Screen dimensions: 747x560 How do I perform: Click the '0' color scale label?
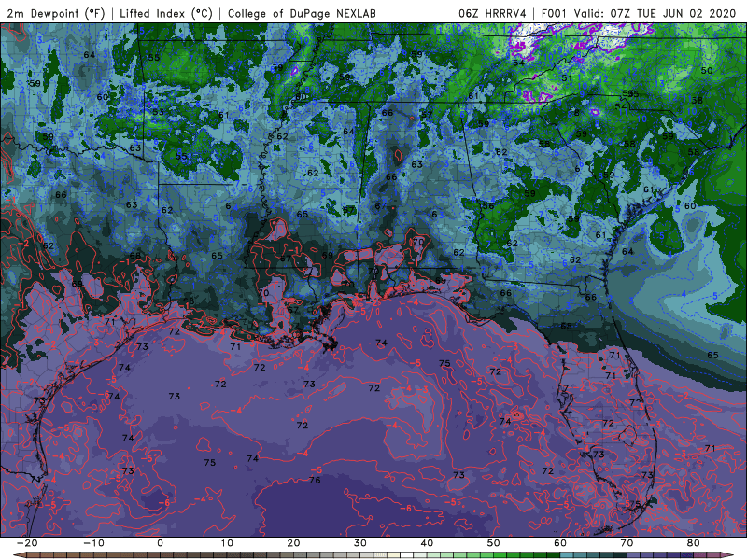click(160, 543)
